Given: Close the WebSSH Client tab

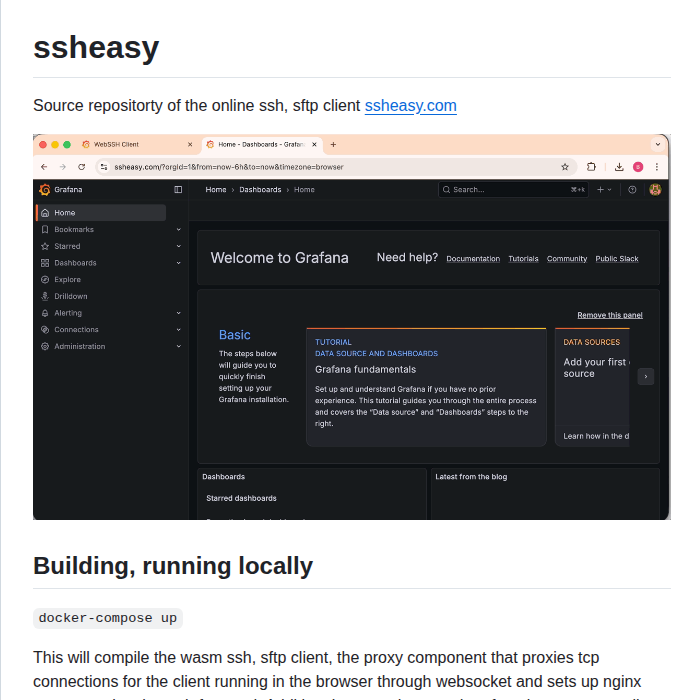Looking at the screenshot, I should (x=190, y=145).
